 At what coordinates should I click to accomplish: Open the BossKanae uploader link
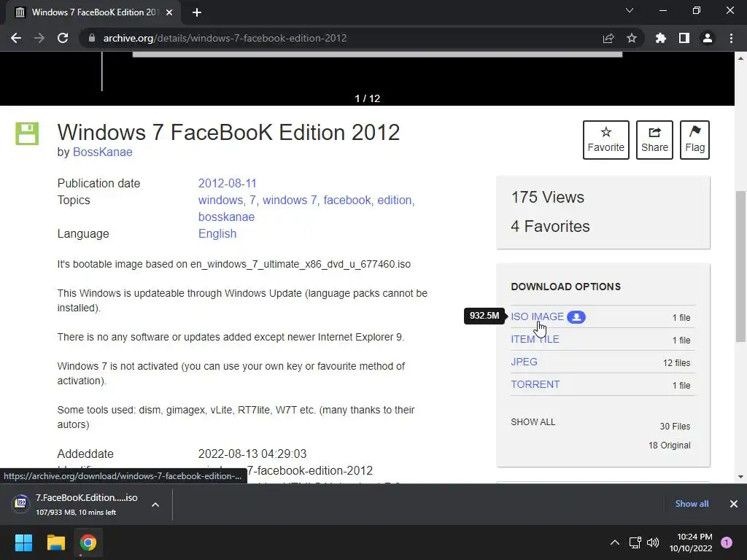(x=102, y=152)
